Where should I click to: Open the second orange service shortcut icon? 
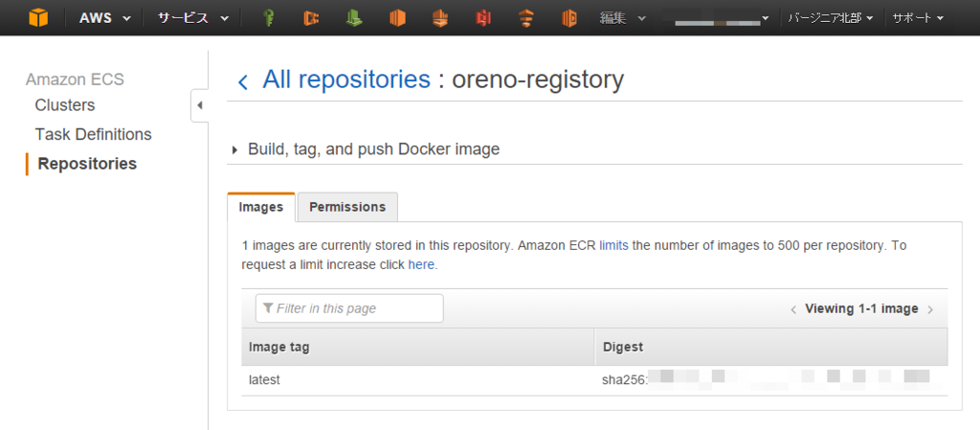[x=311, y=19]
